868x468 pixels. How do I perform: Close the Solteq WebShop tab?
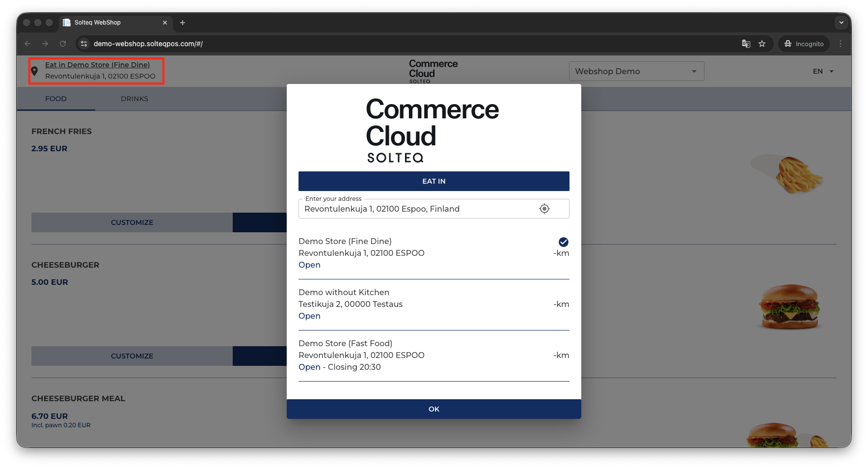165,23
